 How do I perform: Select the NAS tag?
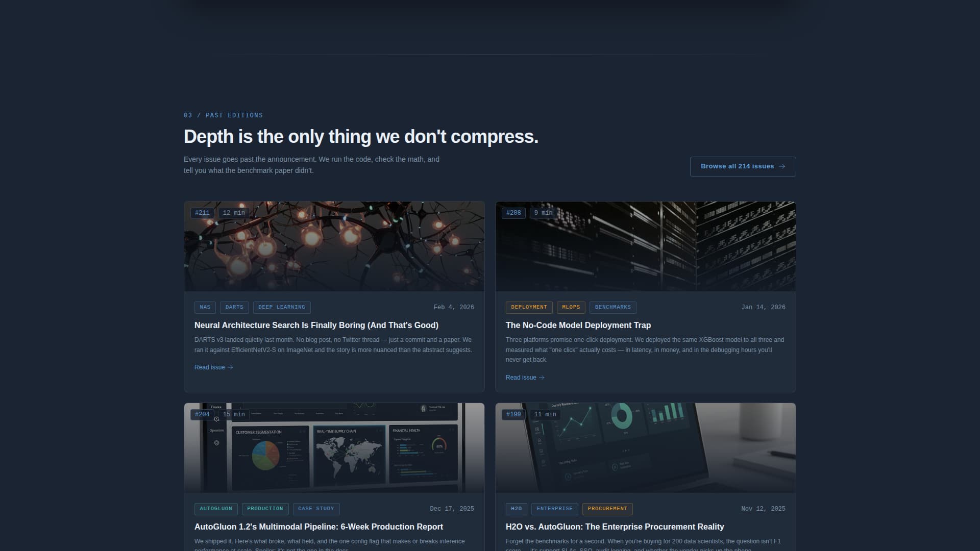point(205,307)
